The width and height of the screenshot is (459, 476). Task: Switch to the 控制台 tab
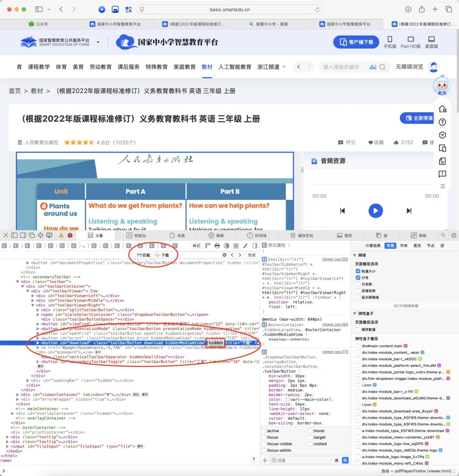point(136,236)
